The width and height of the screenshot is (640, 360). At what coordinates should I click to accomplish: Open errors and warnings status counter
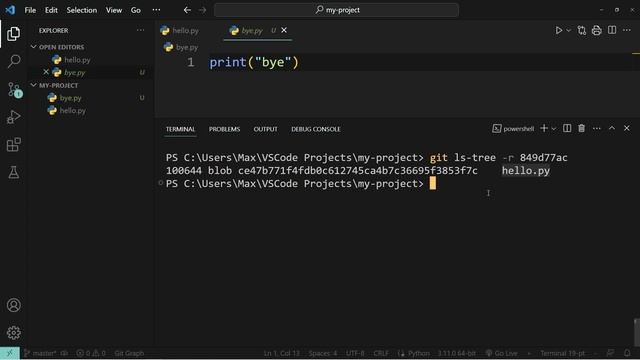click(91, 353)
